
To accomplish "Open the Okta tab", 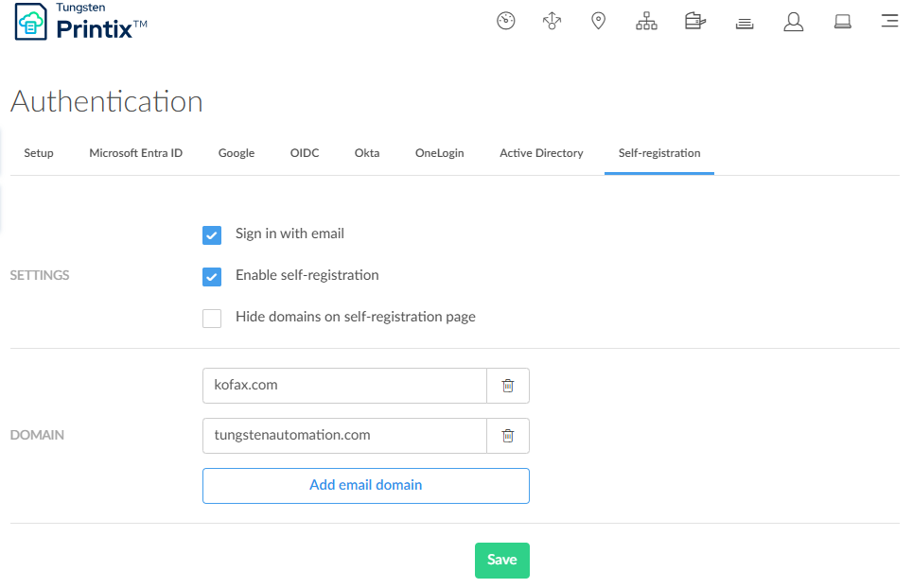I will coord(367,153).
